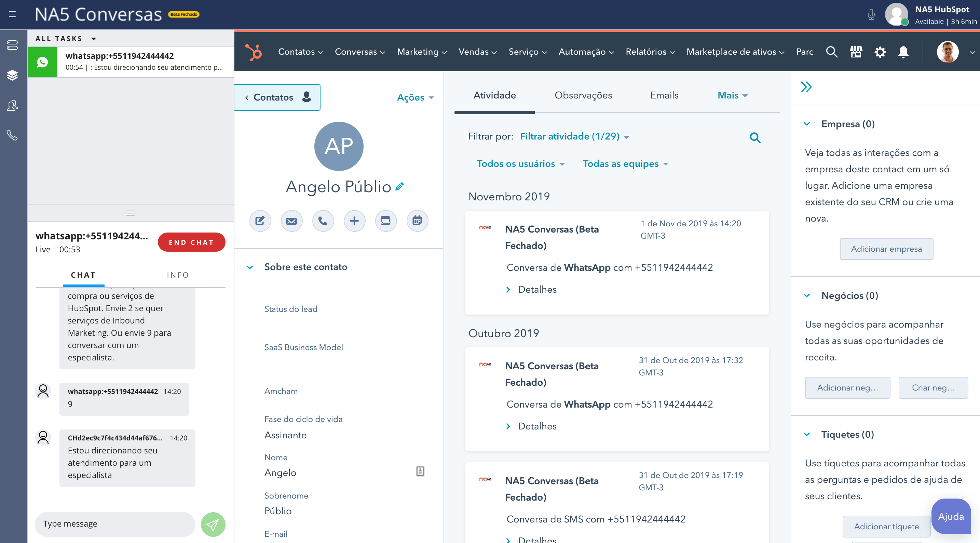Open HubSpot search magnifier in navbar
The image size is (980, 543).
832,52
